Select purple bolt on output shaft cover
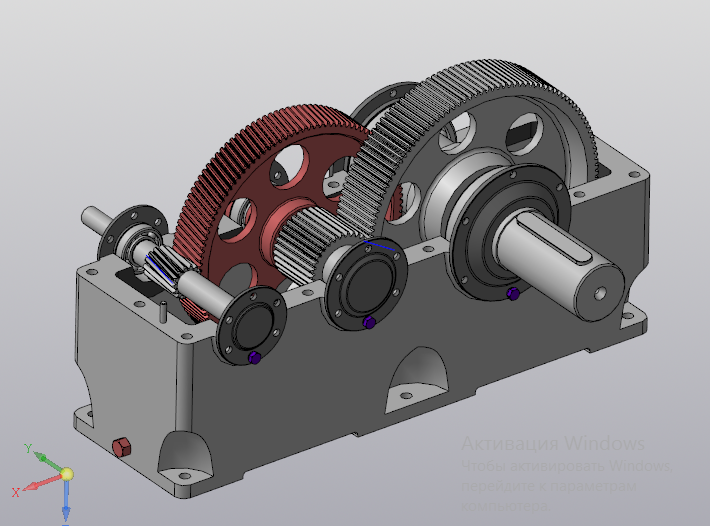 [513, 293]
